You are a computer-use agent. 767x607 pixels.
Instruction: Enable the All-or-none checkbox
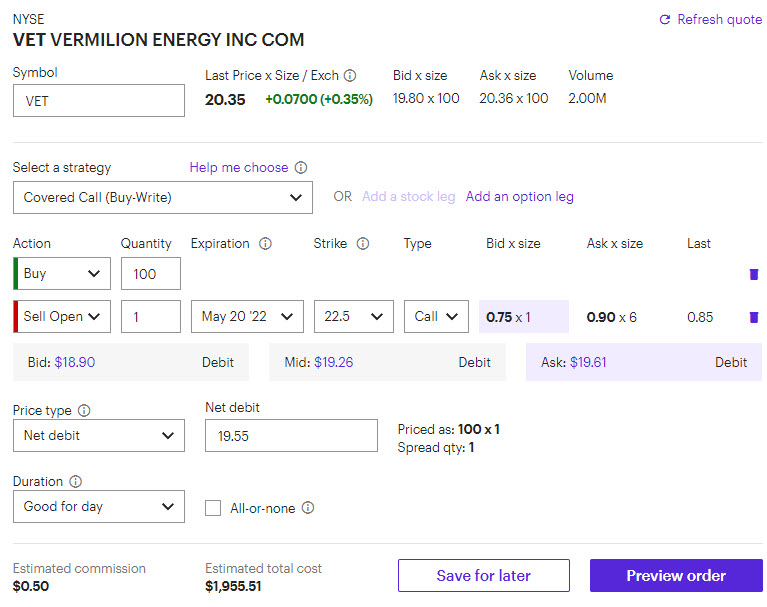point(213,508)
